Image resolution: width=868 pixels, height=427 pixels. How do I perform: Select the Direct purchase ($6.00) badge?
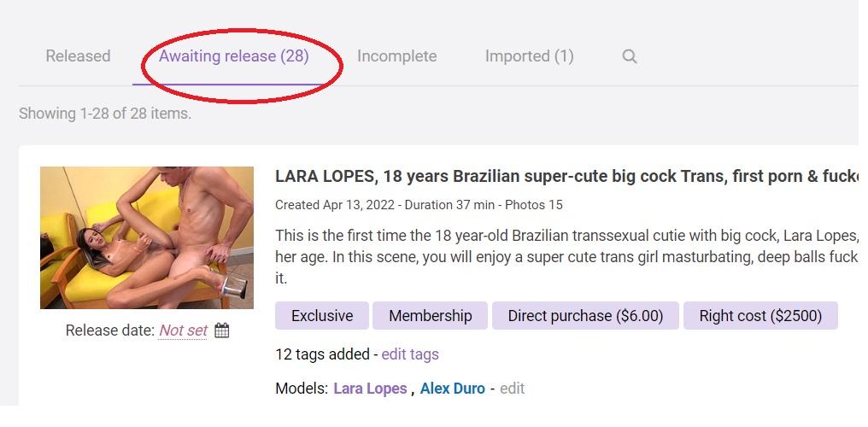(585, 316)
